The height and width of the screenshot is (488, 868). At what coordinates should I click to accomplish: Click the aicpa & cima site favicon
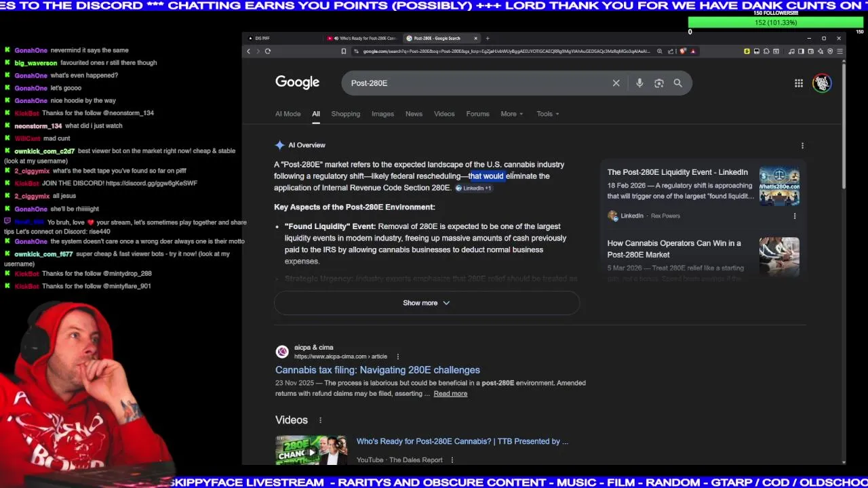282,352
